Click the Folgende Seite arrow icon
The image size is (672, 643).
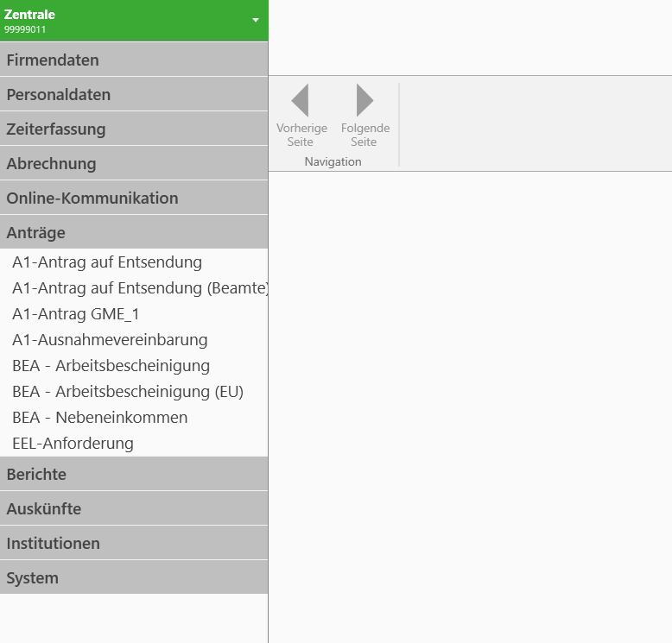[365, 101]
